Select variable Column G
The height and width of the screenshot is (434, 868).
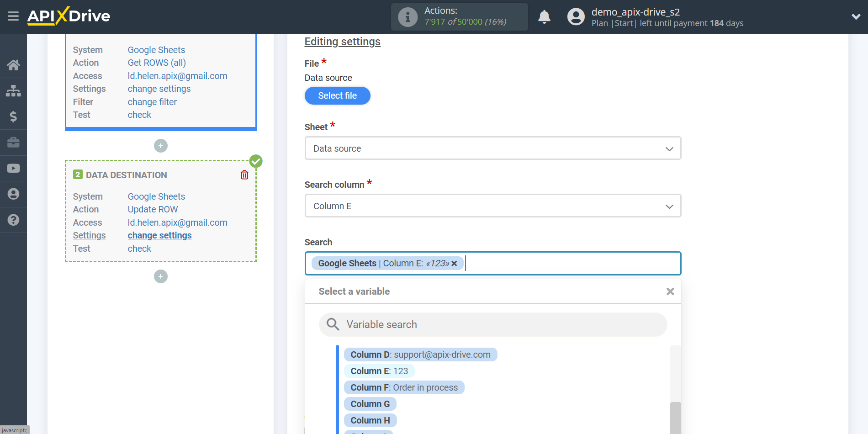pyautogui.click(x=370, y=404)
